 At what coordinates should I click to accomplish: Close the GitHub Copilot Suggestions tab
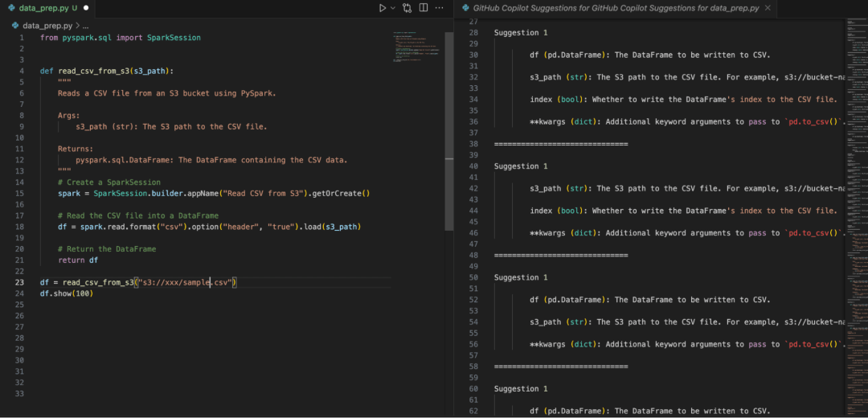click(x=767, y=8)
